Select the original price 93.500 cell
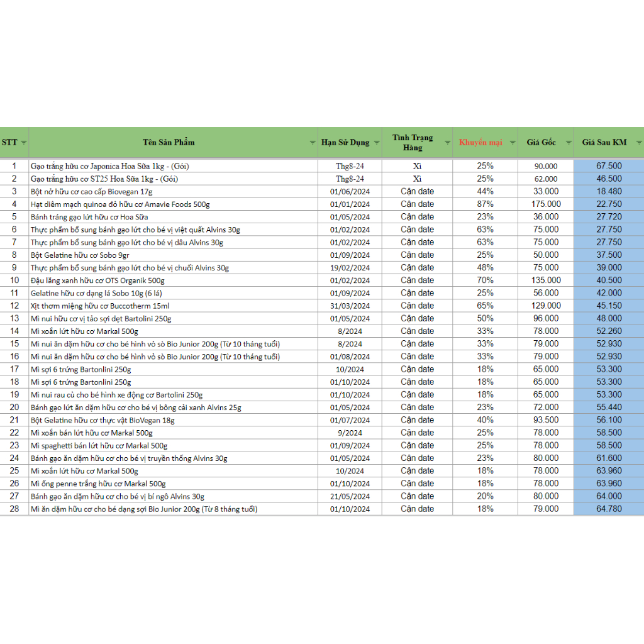644x644 pixels. click(x=546, y=420)
